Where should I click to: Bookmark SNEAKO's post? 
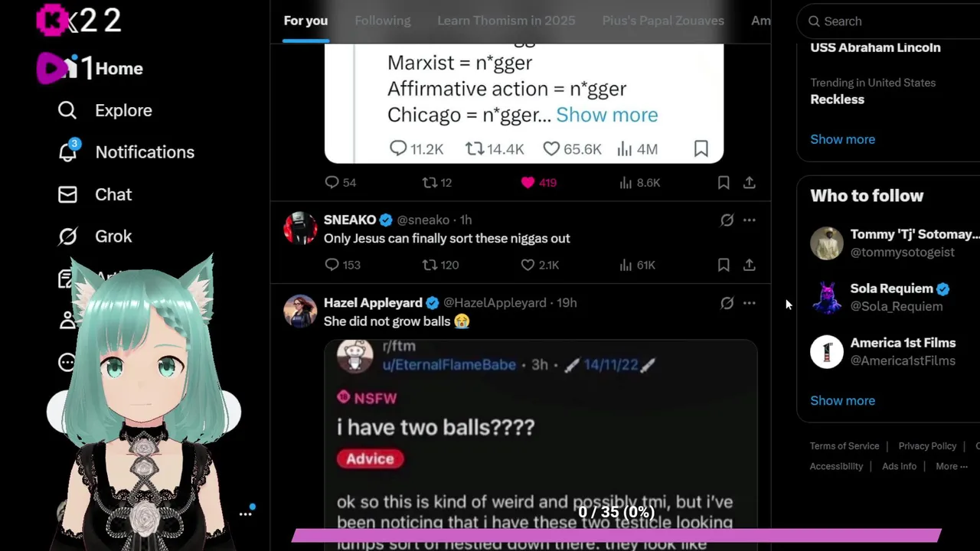[x=724, y=265]
